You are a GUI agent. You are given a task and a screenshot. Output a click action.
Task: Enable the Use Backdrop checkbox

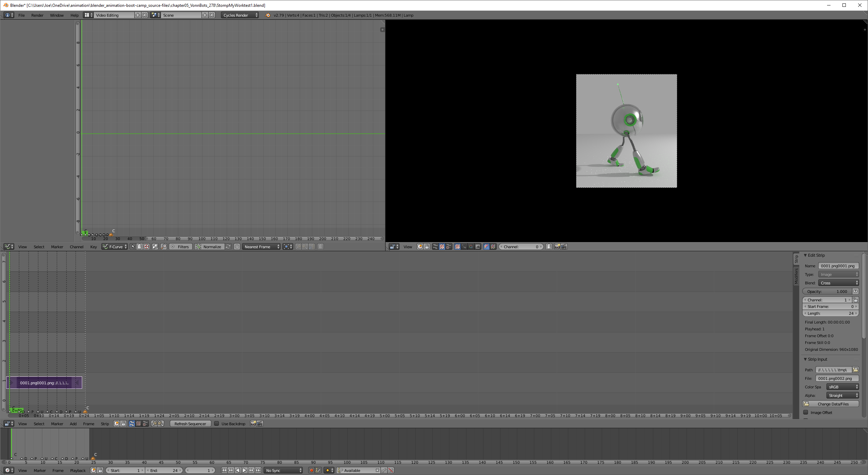click(x=216, y=424)
